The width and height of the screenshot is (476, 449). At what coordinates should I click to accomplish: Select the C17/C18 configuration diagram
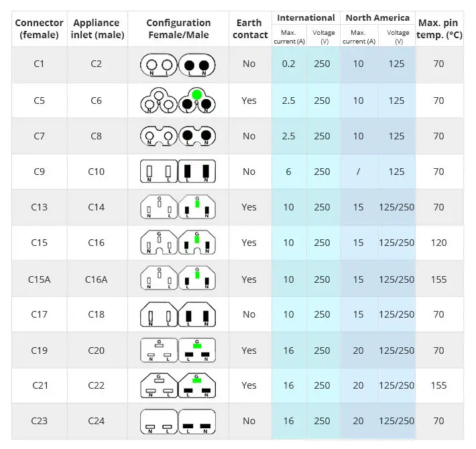178,314
